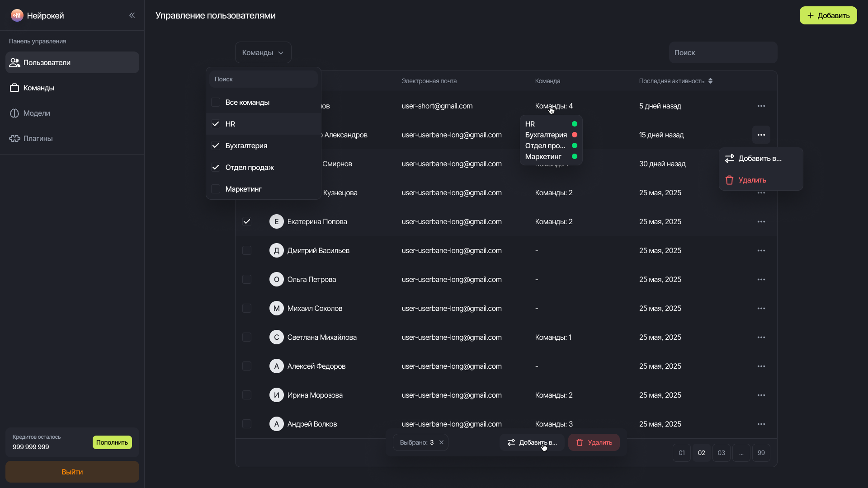Open Плагины section in sidebar
This screenshot has height=488, width=868.
38,138
